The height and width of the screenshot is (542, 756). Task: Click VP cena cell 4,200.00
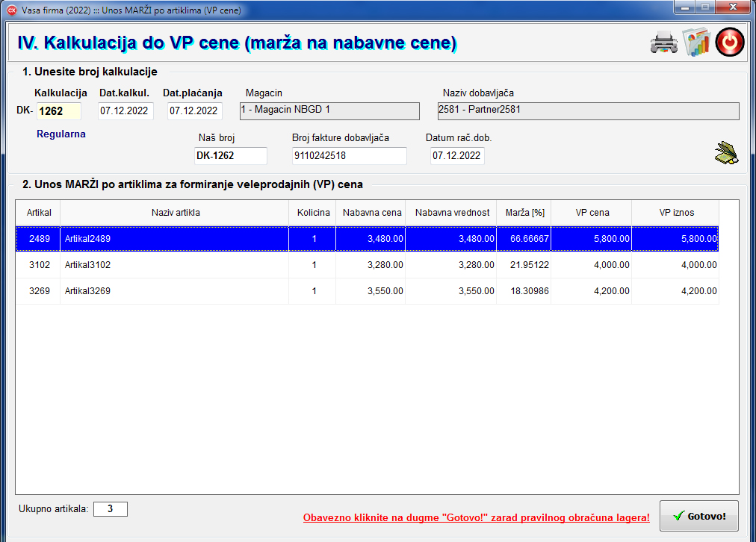coord(592,290)
